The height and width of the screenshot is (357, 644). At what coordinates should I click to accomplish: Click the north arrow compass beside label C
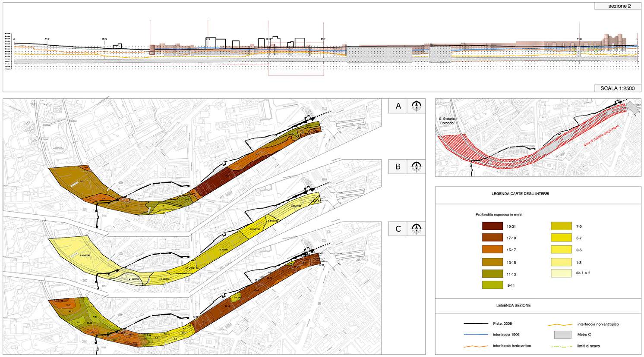pos(416,229)
